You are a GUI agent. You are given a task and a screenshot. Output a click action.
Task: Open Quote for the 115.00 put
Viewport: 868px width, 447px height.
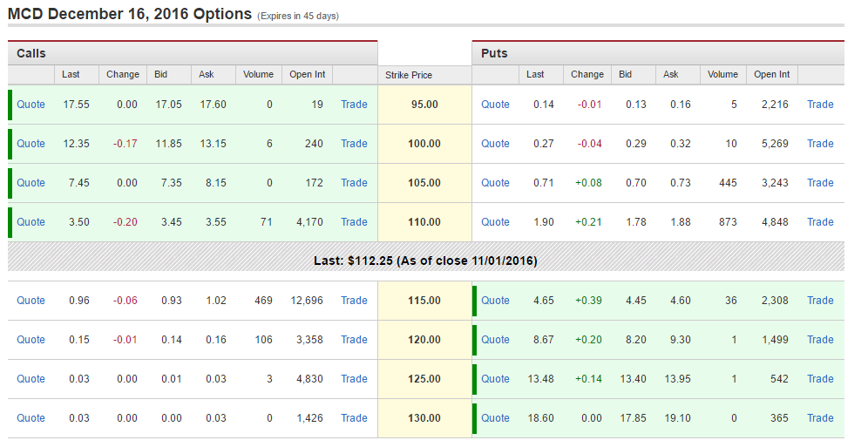pyautogui.click(x=495, y=301)
